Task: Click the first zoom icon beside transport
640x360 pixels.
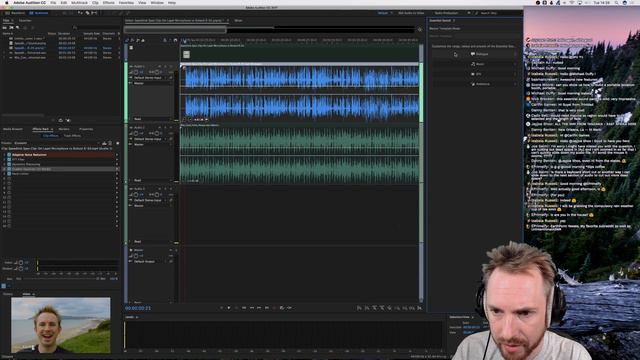Action: coord(359,308)
